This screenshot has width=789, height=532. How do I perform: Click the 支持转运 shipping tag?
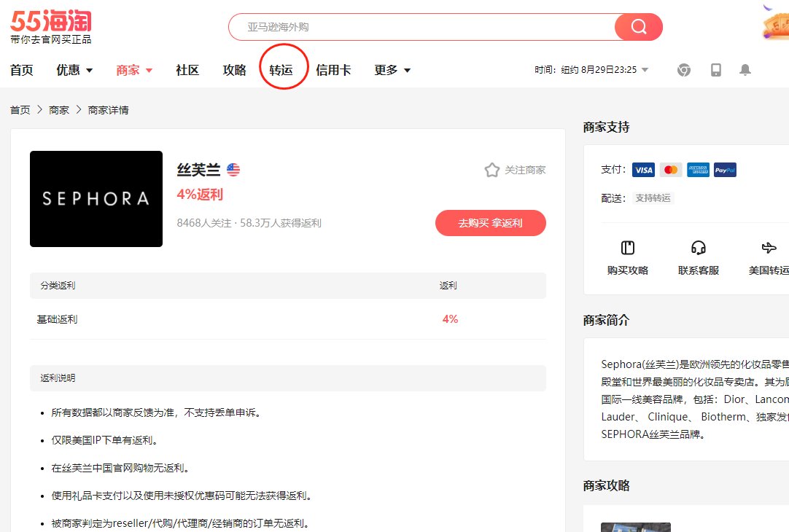[653, 198]
